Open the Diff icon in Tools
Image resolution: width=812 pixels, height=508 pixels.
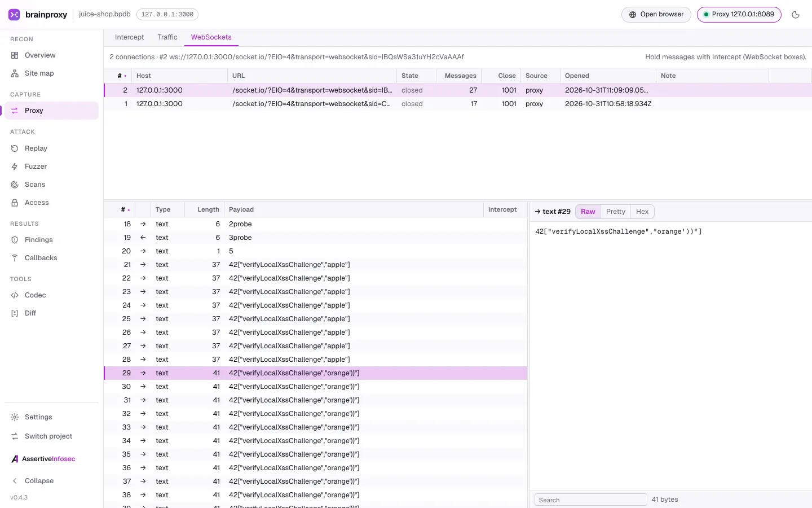tap(15, 313)
